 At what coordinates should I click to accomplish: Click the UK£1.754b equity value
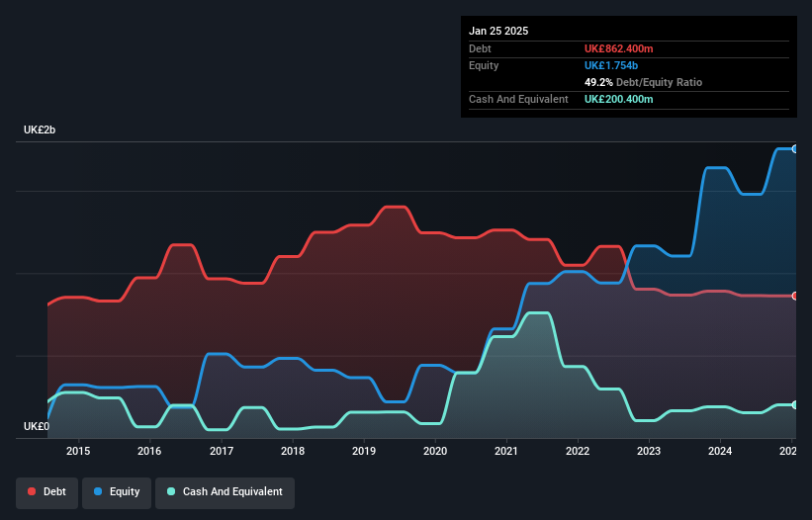(x=611, y=65)
